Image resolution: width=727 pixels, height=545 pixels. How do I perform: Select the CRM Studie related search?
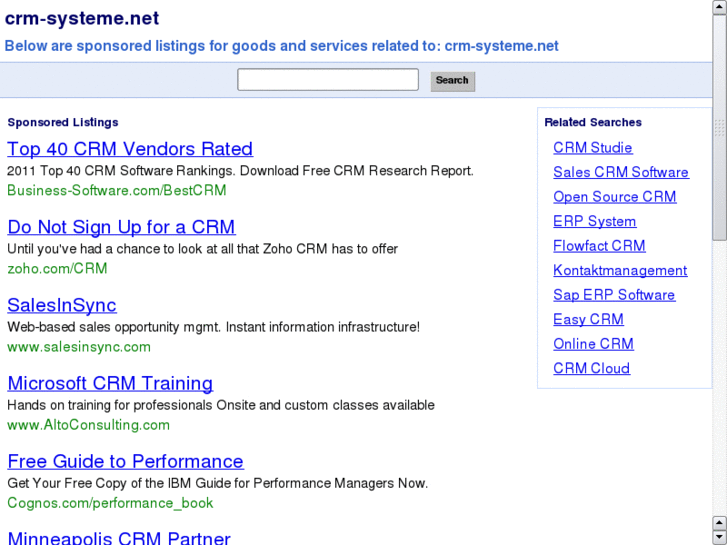tap(592, 148)
